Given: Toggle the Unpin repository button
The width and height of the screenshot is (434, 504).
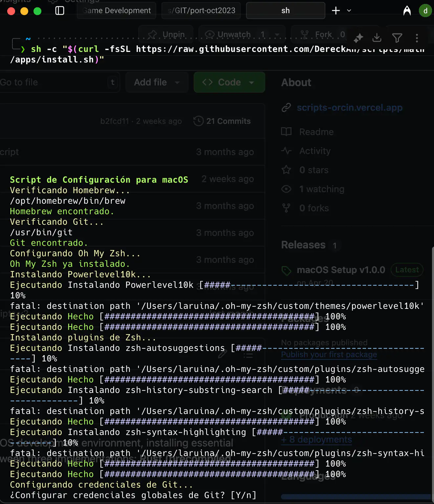Looking at the screenshot, I should [166, 34].
